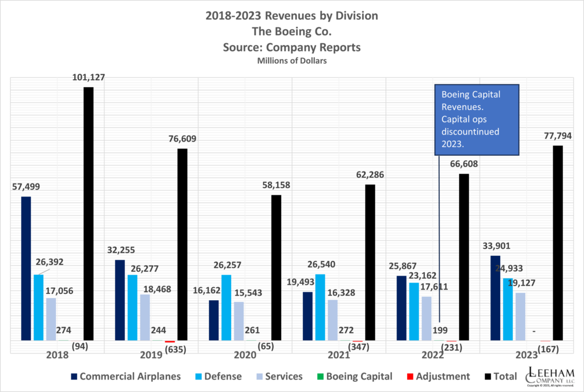Toggle visibility of the Total series
584x392 pixels.
[488, 377]
